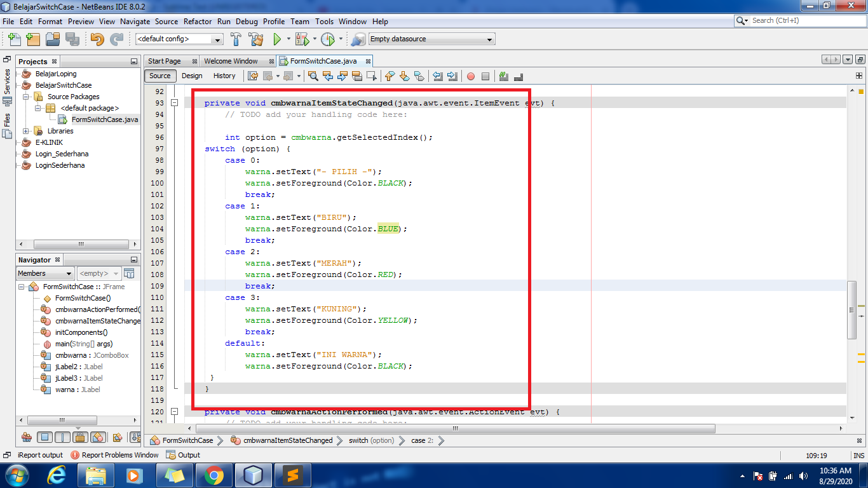Viewport: 868px width, 488px height.
Task: Toggle Show Static Members in Navigator
Action: [62, 437]
